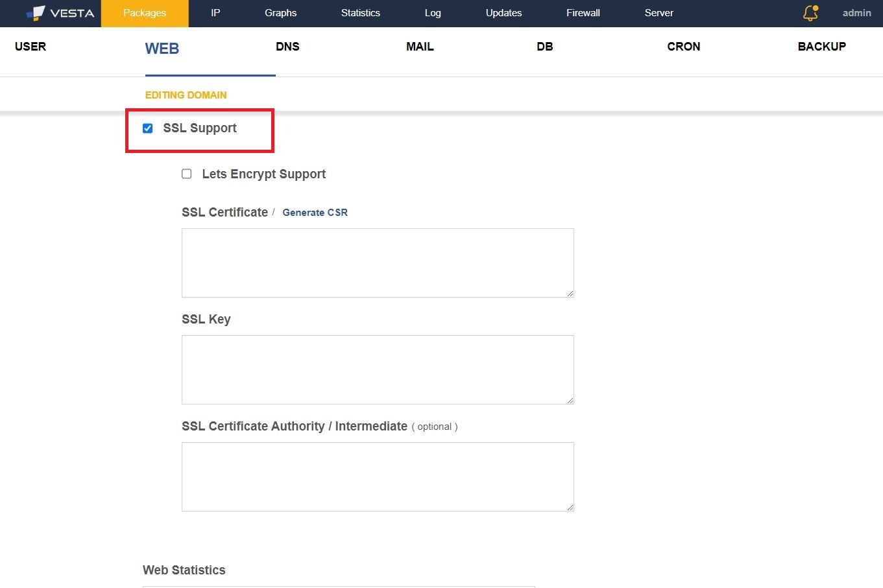Open Firewall in top navigation
The image size is (883, 588).
[583, 13]
